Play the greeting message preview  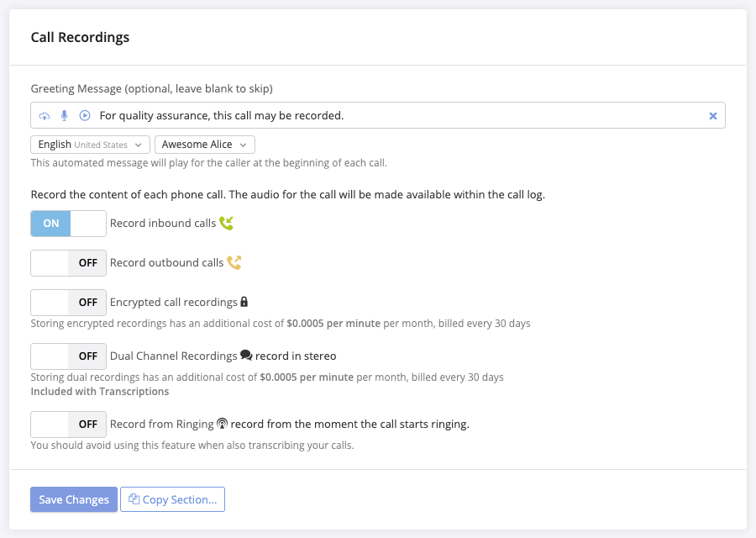tap(85, 115)
